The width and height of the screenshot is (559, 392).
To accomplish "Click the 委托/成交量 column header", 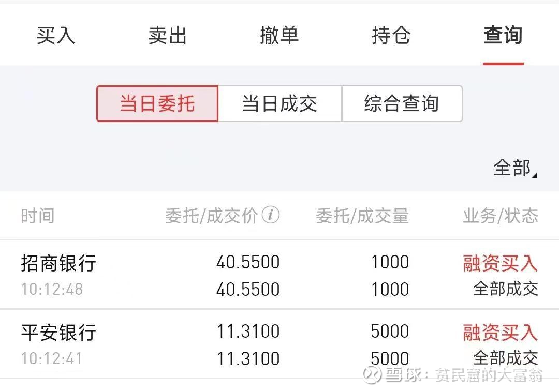I will tap(362, 216).
